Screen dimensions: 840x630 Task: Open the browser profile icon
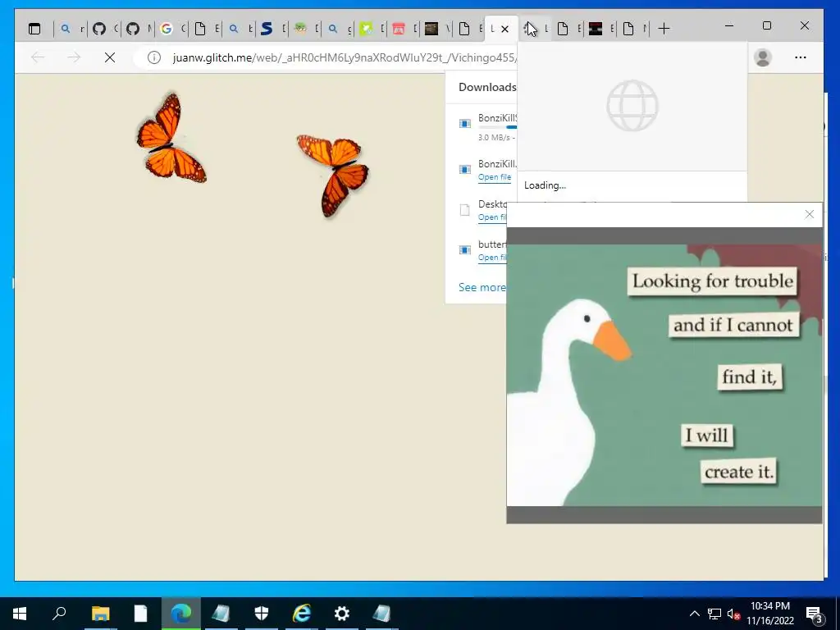[763, 57]
